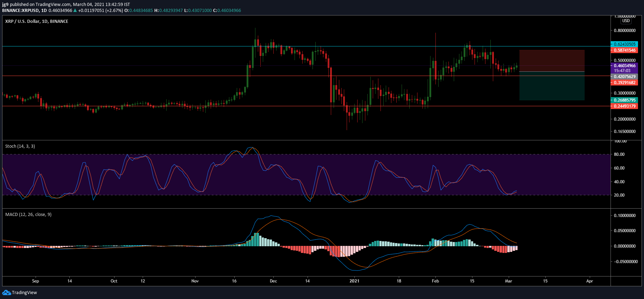Click the BINANCE:XRPUSD symbol in header

[x=20, y=11]
